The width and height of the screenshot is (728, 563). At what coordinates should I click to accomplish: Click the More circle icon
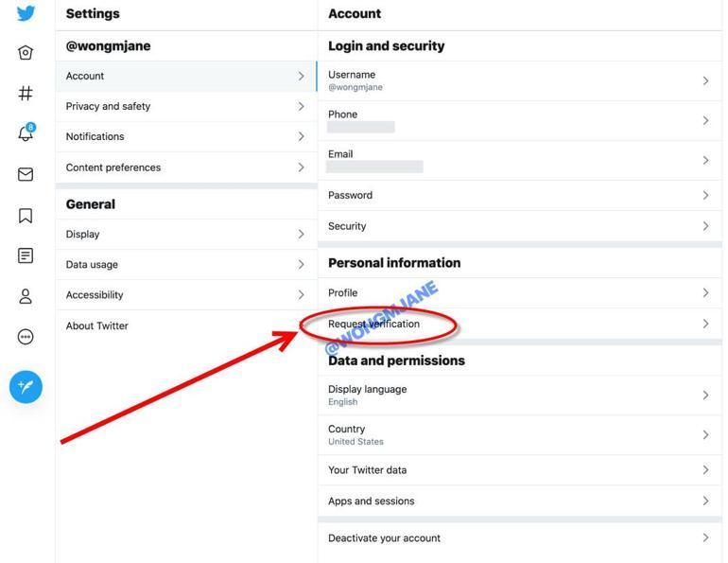[26, 337]
